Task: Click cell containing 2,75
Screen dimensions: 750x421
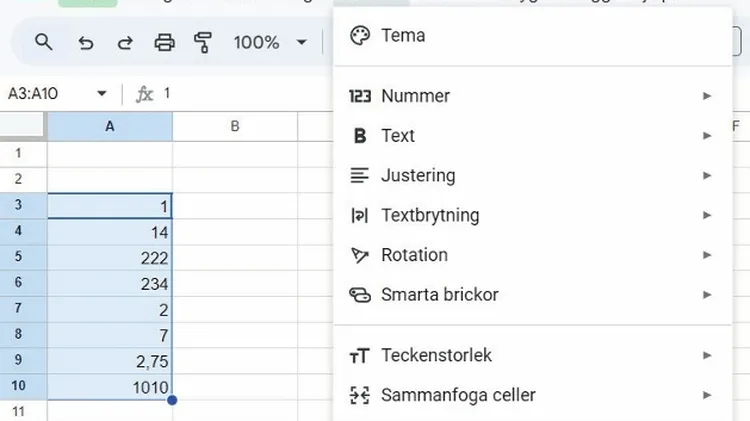Action: 110,361
